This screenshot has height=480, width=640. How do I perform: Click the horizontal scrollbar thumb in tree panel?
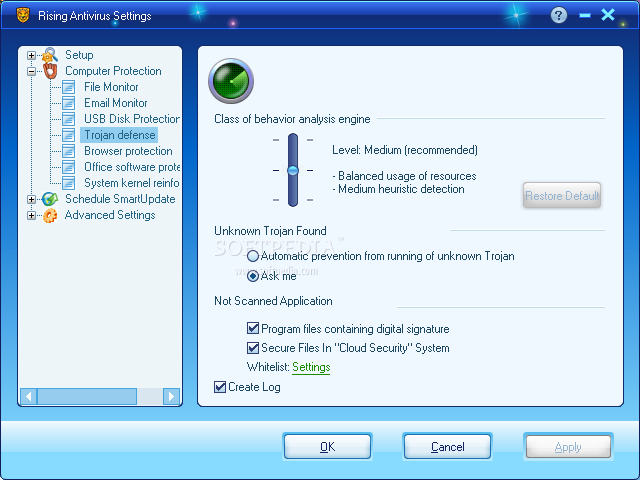coord(87,396)
